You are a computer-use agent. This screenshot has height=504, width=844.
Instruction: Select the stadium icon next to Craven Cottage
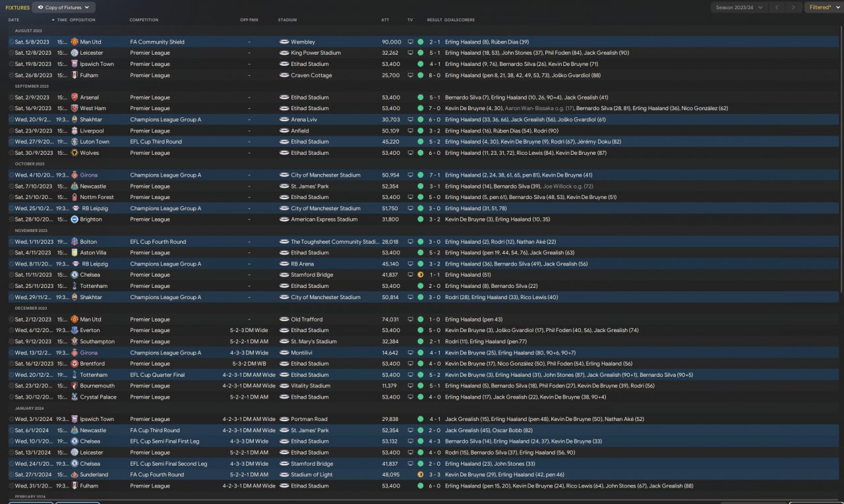284,75
